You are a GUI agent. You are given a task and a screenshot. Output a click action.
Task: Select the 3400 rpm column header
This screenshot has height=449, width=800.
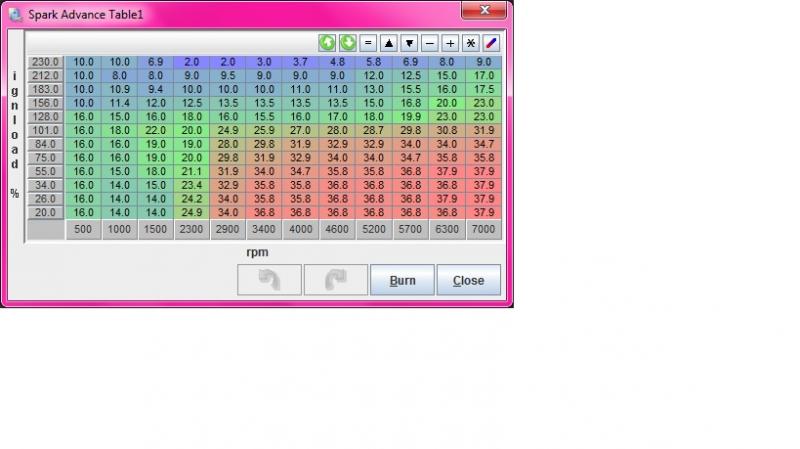coord(264,230)
